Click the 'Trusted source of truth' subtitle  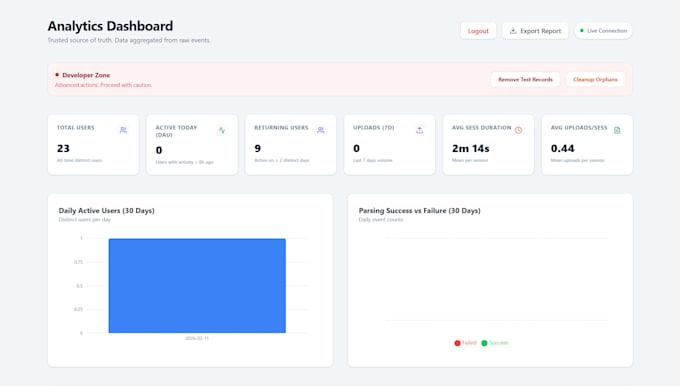click(x=129, y=40)
